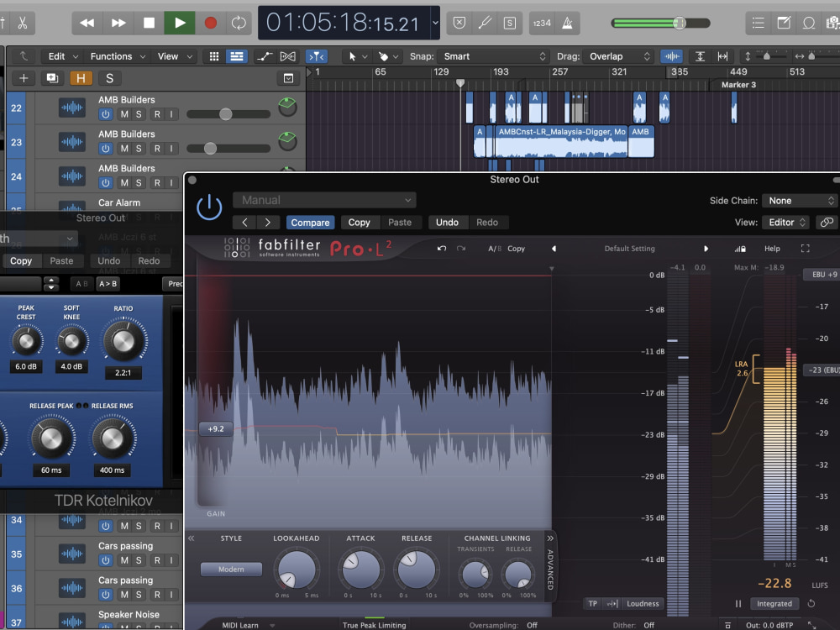The image size is (840, 630).
Task: Click the Rewind transport button
Action: coord(87,23)
